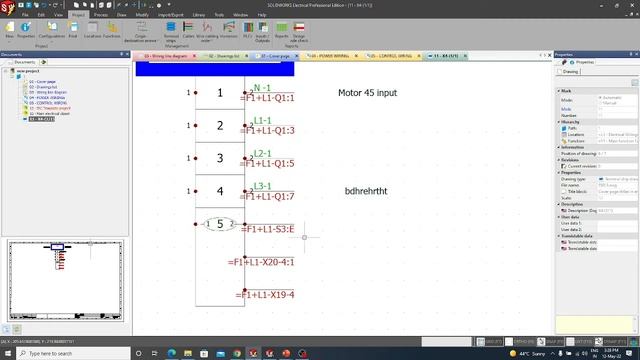Open the File menu

pyautogui.click(x=25, y=15)
